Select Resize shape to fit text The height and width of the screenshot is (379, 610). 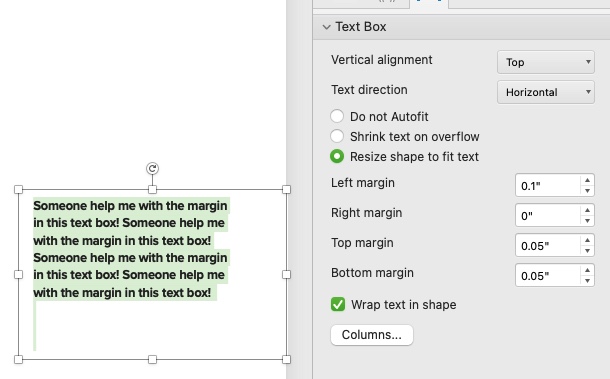point(337,156)
